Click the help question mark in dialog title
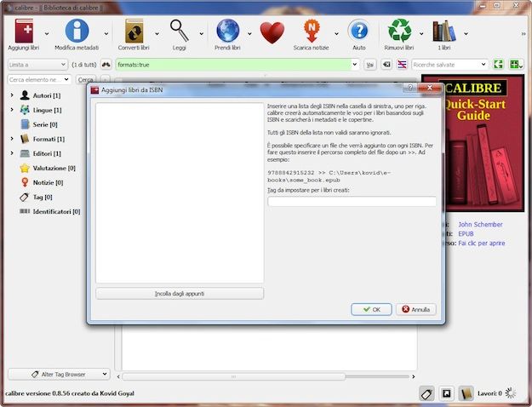This screenshot has width=532, height=407. pos(410,88)
